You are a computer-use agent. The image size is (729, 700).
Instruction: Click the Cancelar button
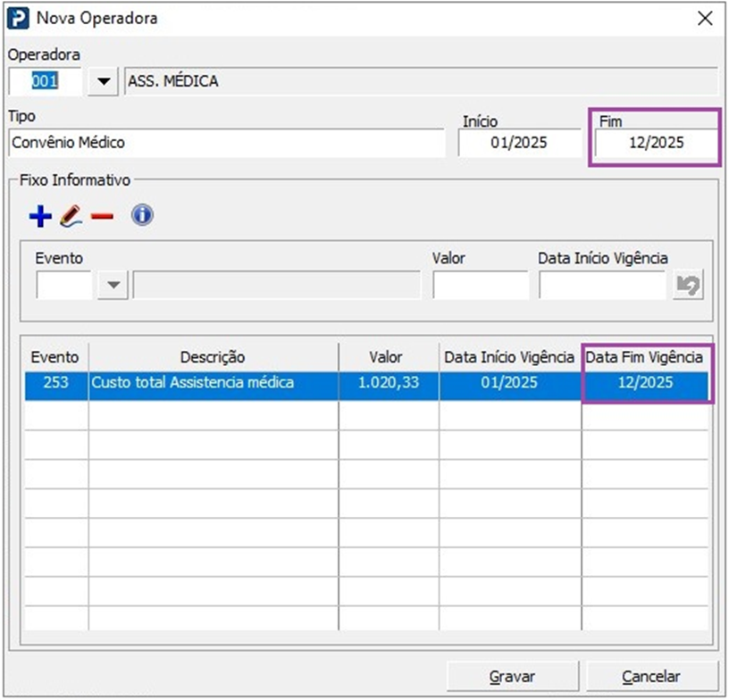[x=652, y=677]
